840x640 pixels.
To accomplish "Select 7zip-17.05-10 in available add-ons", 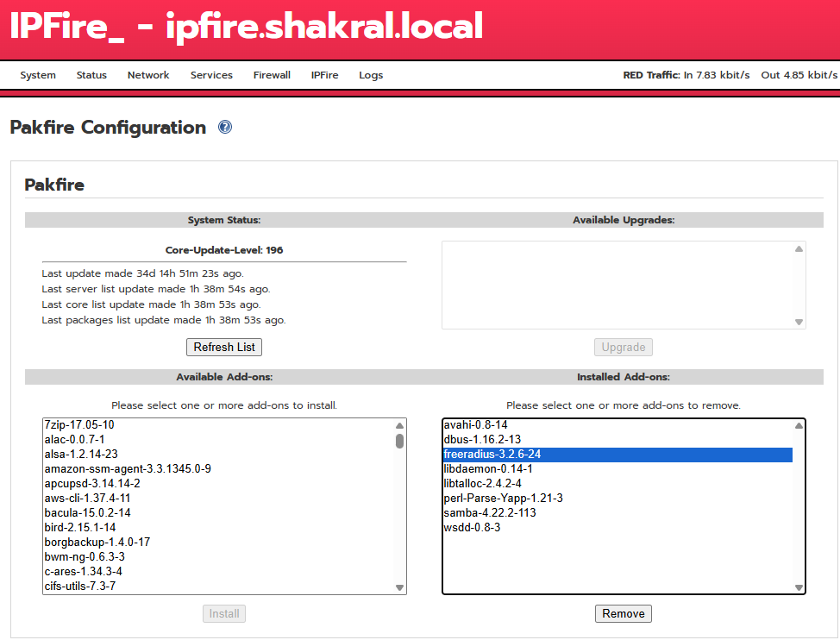I will click(x=218, y=424).
